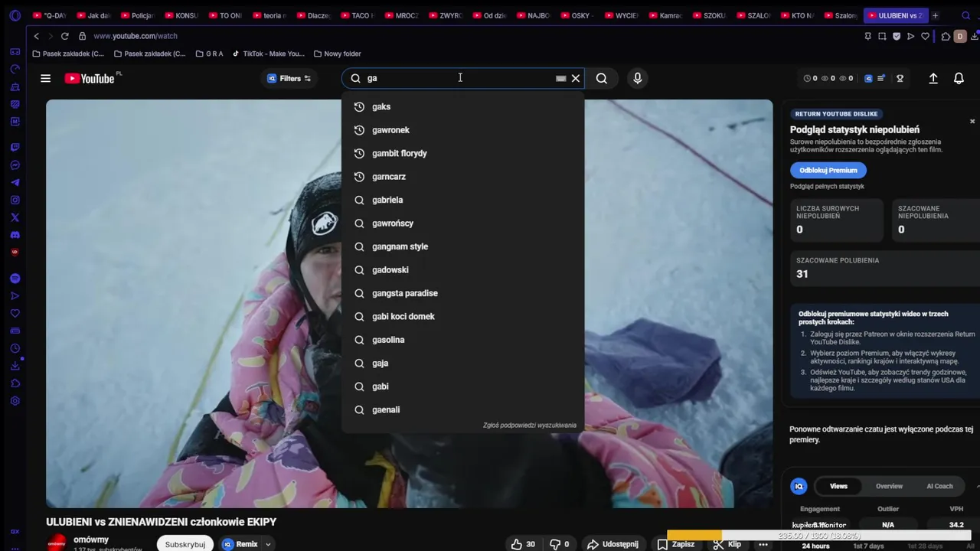The height and width of the screenshot is (551, 980).
Task: Click Udostępnij share button
Action: click(x=612, y=544)
